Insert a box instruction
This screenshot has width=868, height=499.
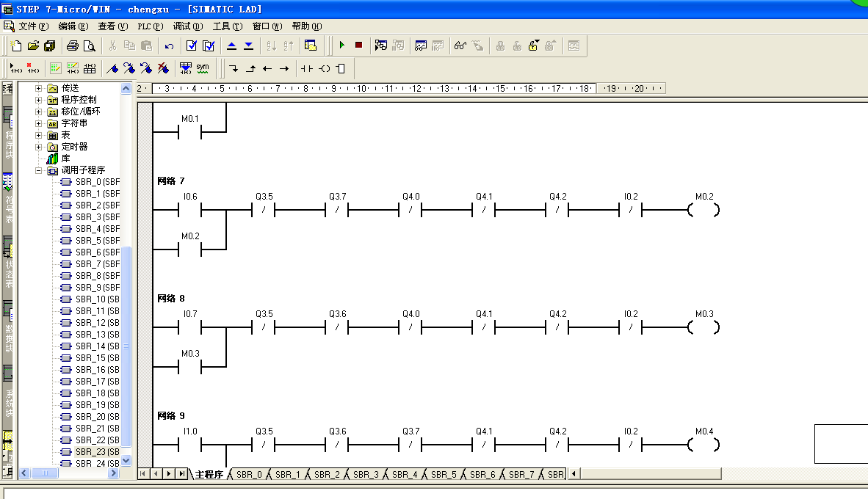point(341,68)
